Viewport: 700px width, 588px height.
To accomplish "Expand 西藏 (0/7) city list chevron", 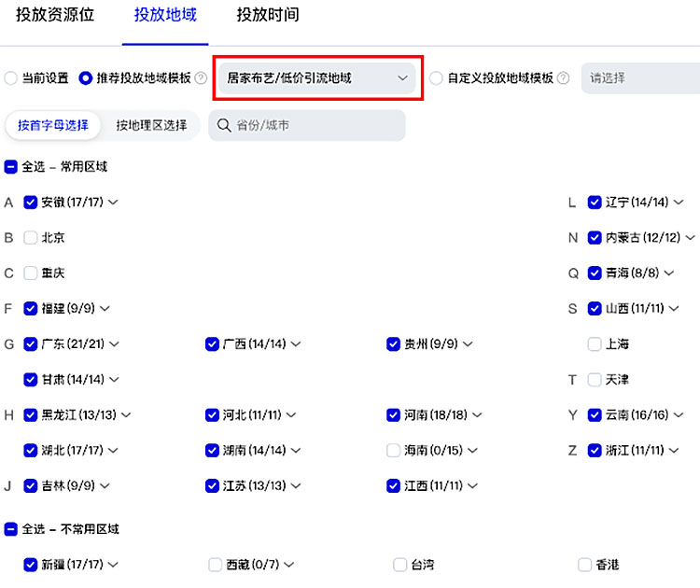I will 288,565.
